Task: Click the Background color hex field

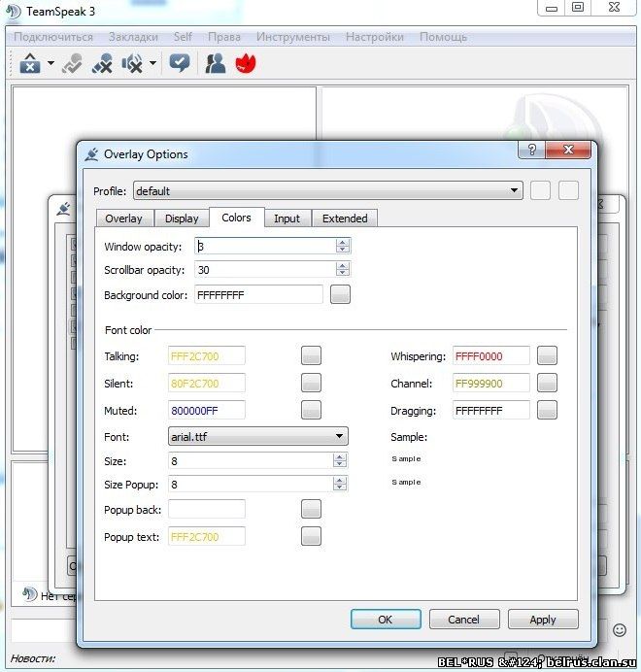Action: [258, 295]
